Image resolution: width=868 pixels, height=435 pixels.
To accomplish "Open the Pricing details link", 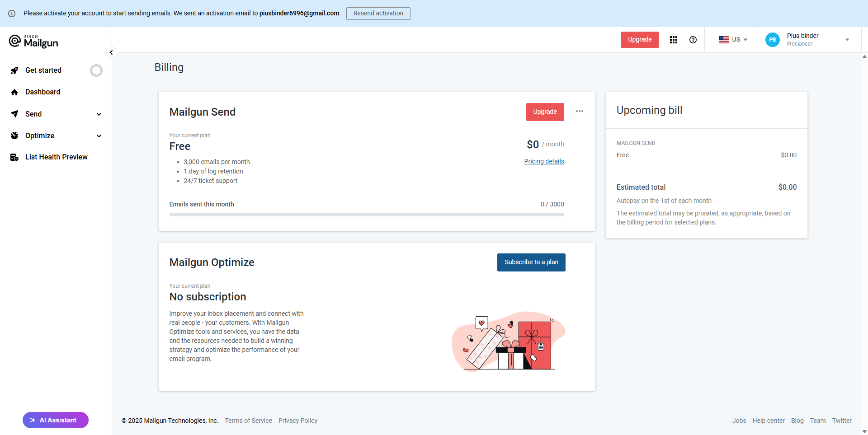I will coord(544,161).
